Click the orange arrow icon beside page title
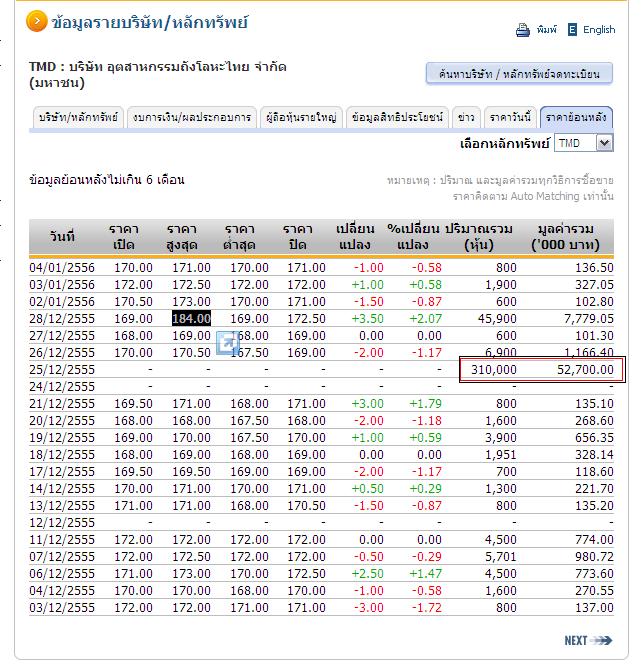Viewport: 641px width, 668px height. 37,21
